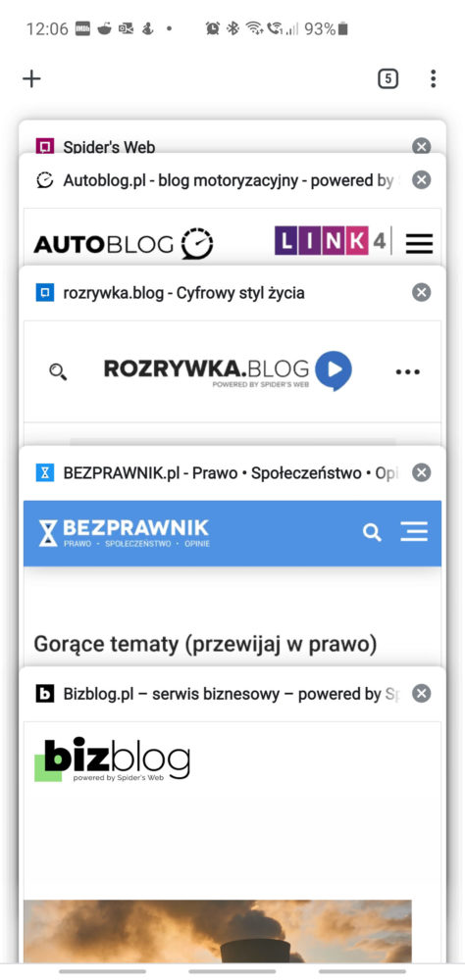Close the Bizblog.pl tab
The height and width of the screenshot is (980, 465).
pyautogui.click(x=421, y=693)
